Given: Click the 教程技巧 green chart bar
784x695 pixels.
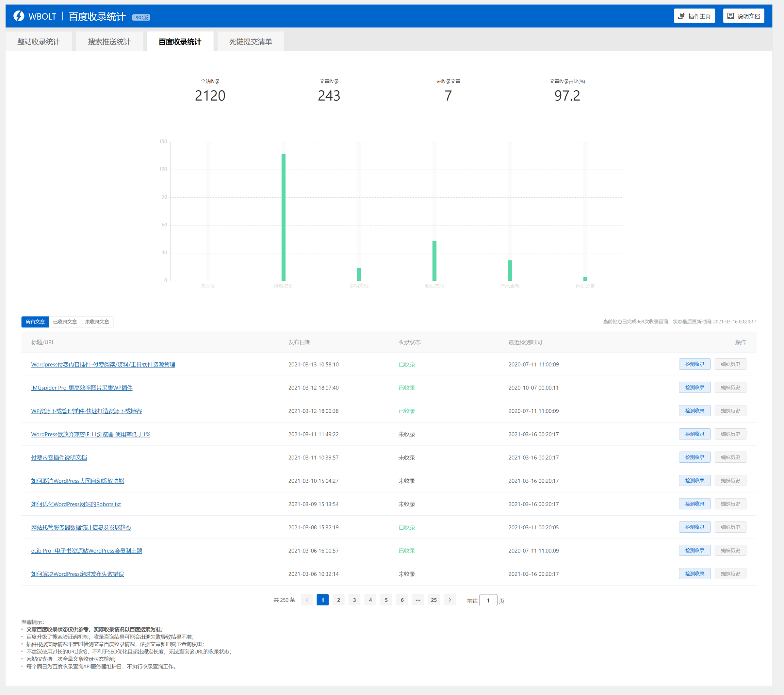Looking at the screenshot, I should tap(434, 260).
